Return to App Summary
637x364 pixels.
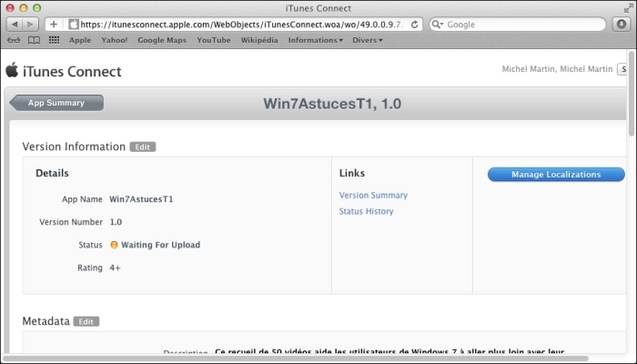(x=56, y=103)
